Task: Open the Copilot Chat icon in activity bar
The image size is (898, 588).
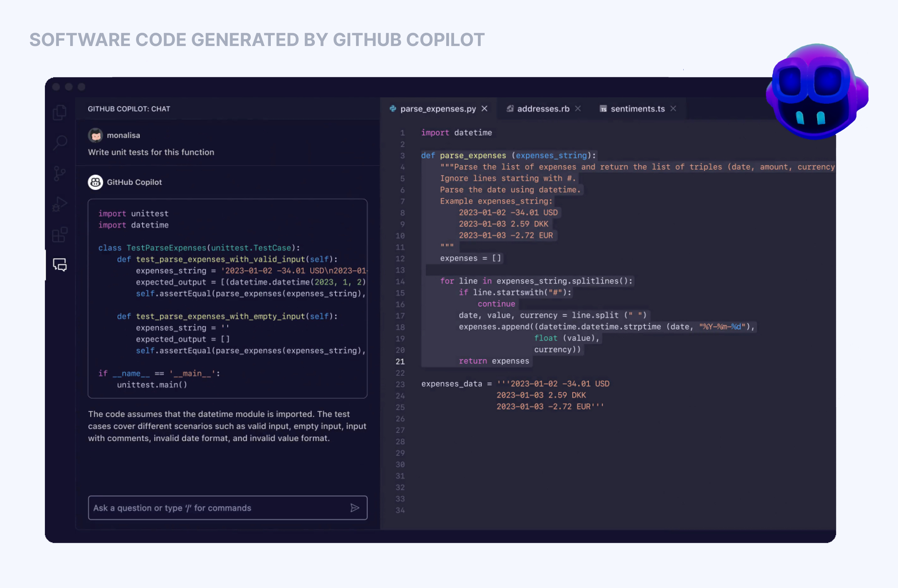Action: 60,265
